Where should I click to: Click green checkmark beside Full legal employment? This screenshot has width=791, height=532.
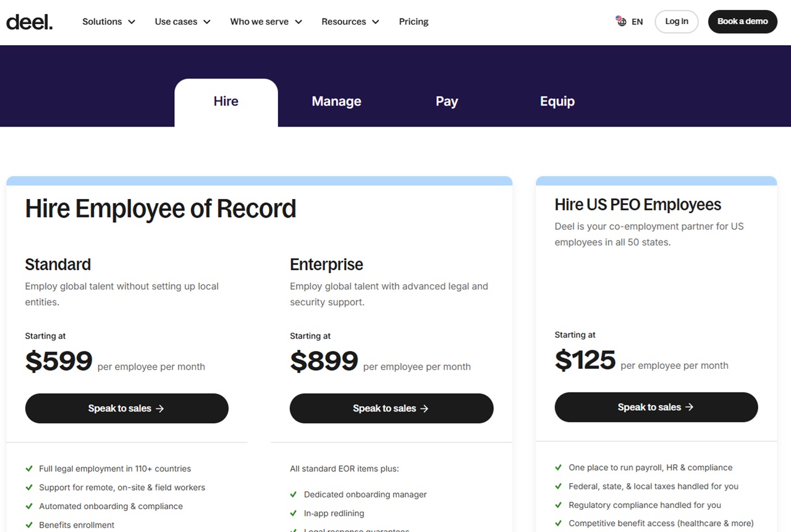coord(29,468)
